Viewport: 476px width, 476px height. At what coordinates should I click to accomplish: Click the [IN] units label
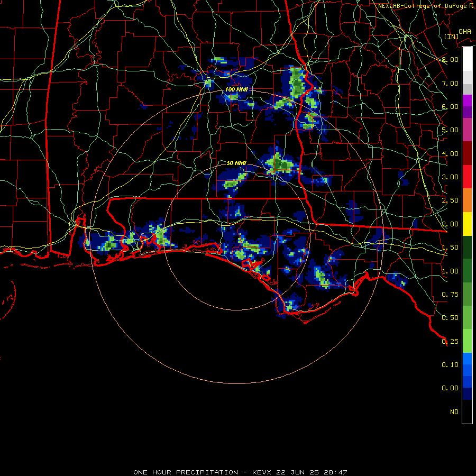coord(451,36)
